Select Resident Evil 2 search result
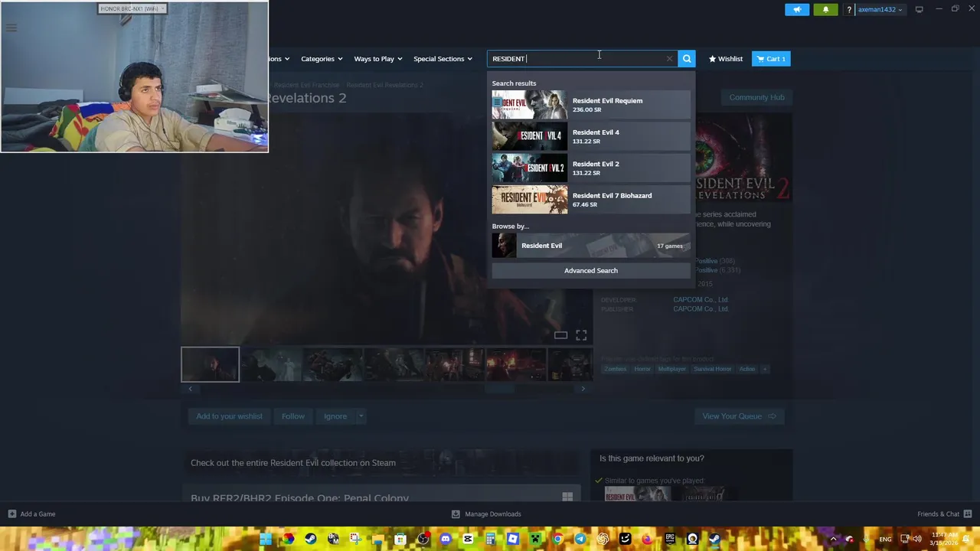The height and width of the screenshot is (551, 980). (591, 168)
